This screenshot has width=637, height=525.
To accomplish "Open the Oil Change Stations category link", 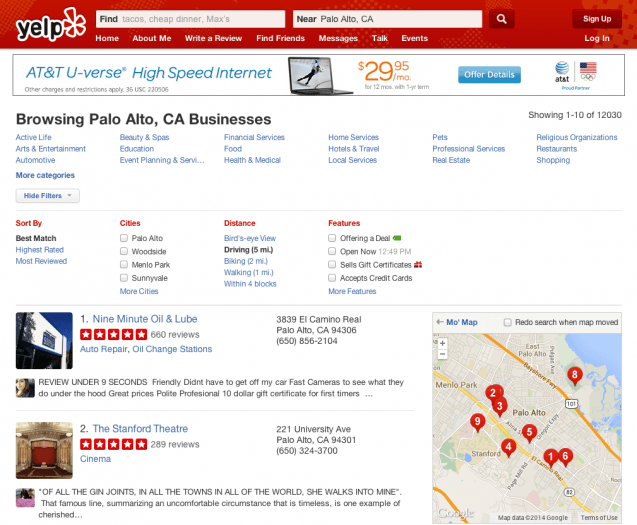I will tap(172, 349).
